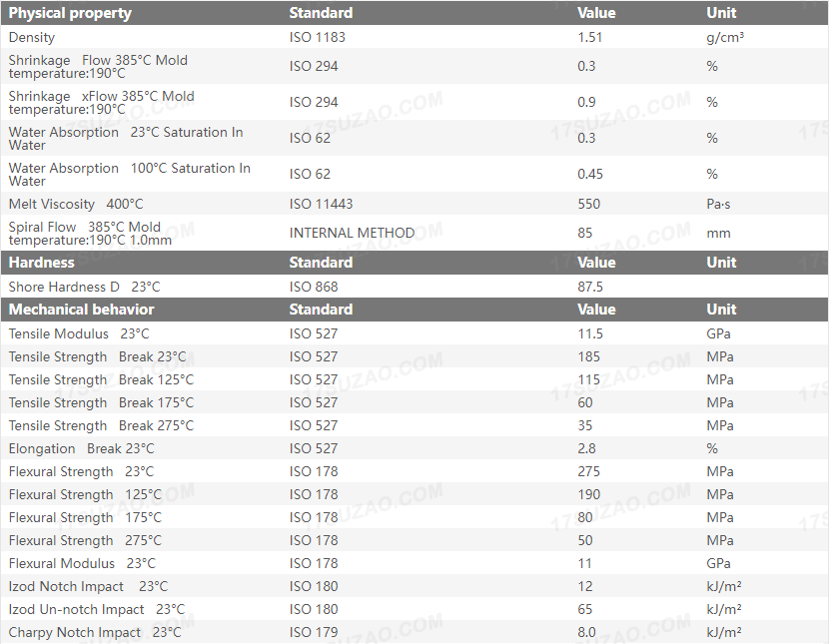Select the Flexural Modulus 23°C row label
The height and width of the screenshot is (644, 829).
click(82, 563)
